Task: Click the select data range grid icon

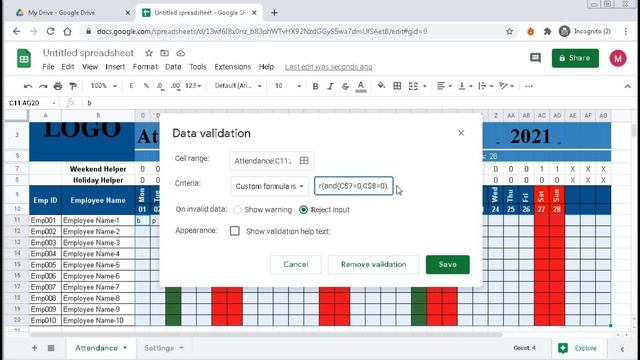Action: pos(304,160)
